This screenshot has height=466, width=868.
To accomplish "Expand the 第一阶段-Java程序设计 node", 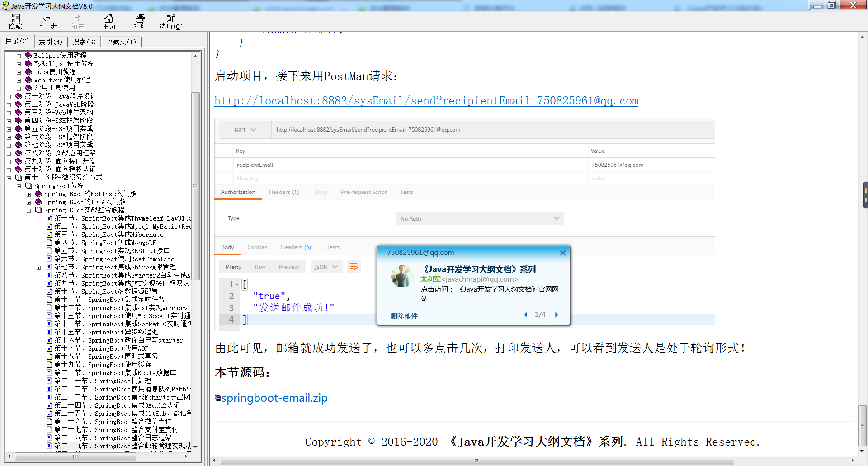I will coord(9,96).
